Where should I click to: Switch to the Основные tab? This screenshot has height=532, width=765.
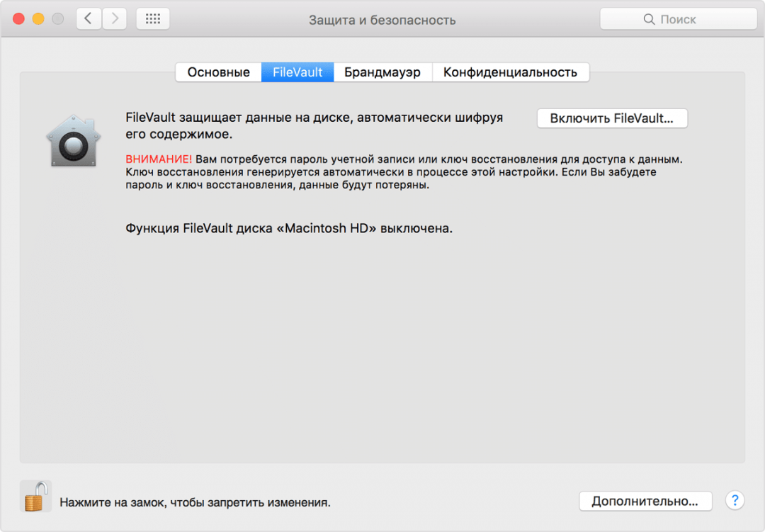[x=218, y=72]
